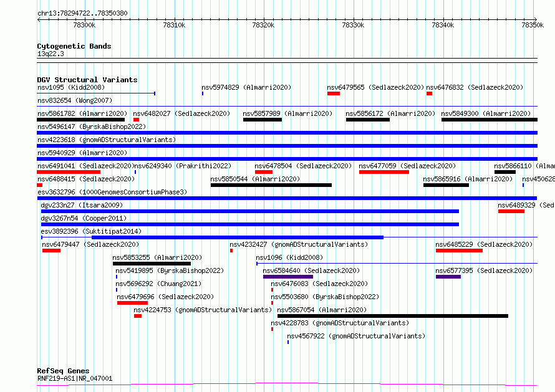
Task: Select thick bar of esv3892396 (Suktitipat2014)
Action: pyautogui.click(x=238, y=237)
